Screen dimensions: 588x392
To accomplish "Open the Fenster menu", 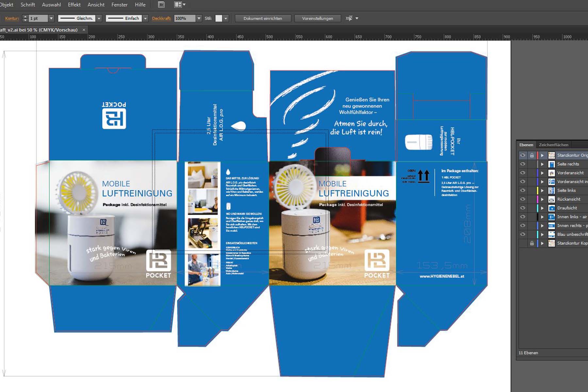I will 120,5.
